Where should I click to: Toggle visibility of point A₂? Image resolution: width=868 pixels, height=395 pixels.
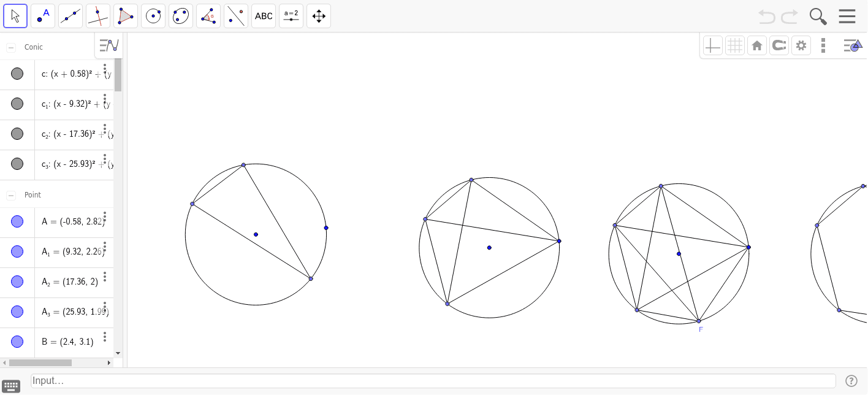17,282
